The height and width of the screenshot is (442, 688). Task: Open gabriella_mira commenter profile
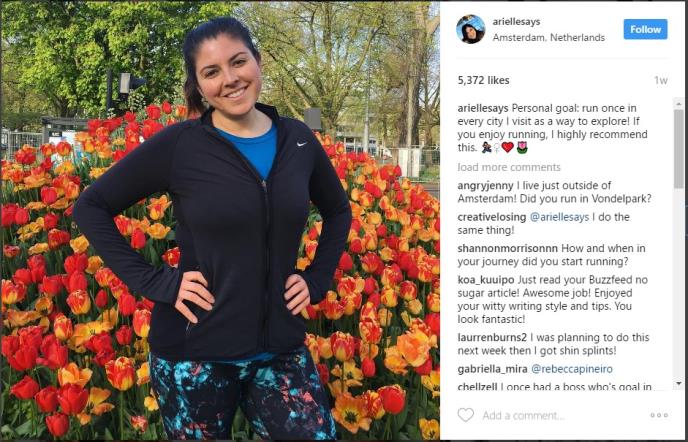(x=492, y=369)
